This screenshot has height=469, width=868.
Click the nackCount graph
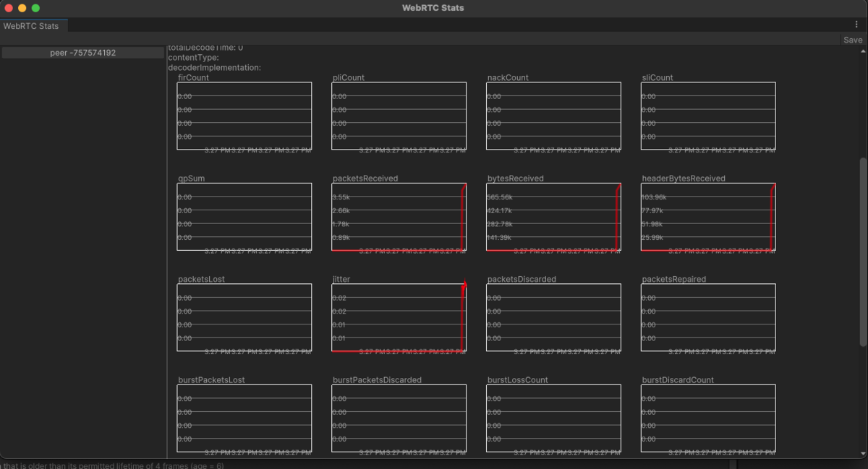(x=554, y=116)
